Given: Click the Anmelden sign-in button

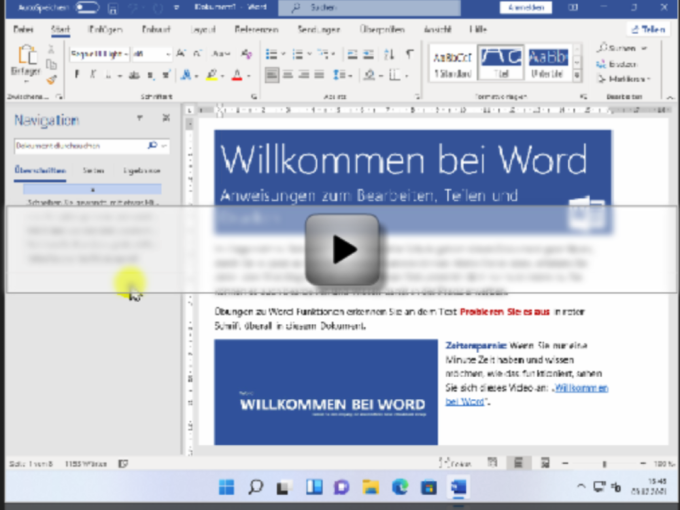Looking at the screenshot, I should tap(525, 8).
